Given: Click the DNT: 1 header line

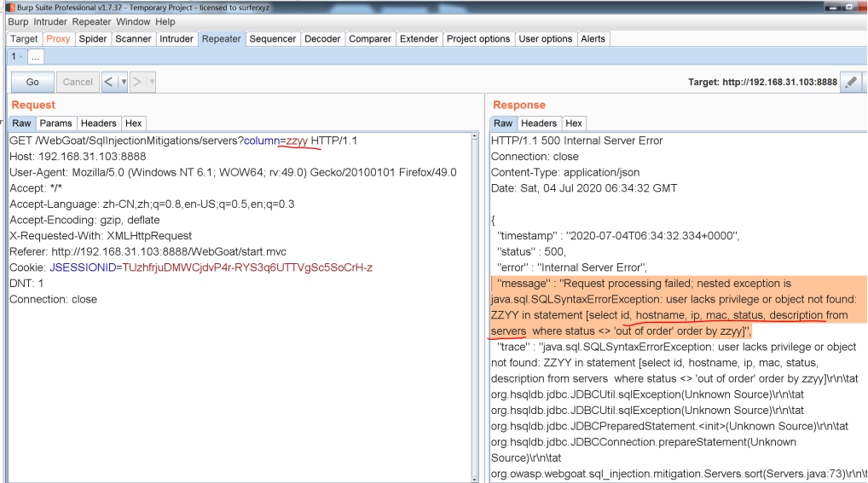Looking at the screenshot, I should (x=26, y=284).
